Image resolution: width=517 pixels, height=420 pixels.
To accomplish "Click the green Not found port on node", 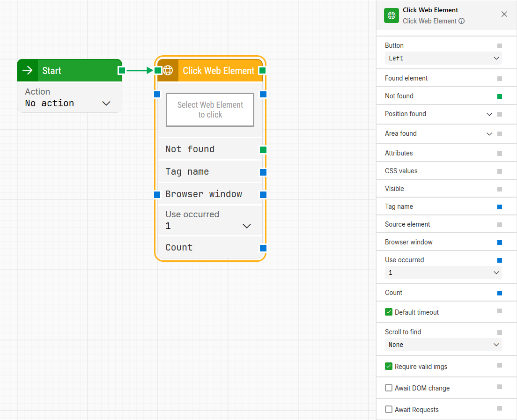I will [263, 150].
